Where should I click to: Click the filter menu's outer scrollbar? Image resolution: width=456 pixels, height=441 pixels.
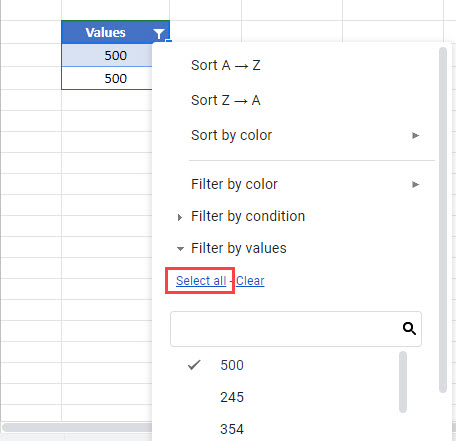point(443,220)
